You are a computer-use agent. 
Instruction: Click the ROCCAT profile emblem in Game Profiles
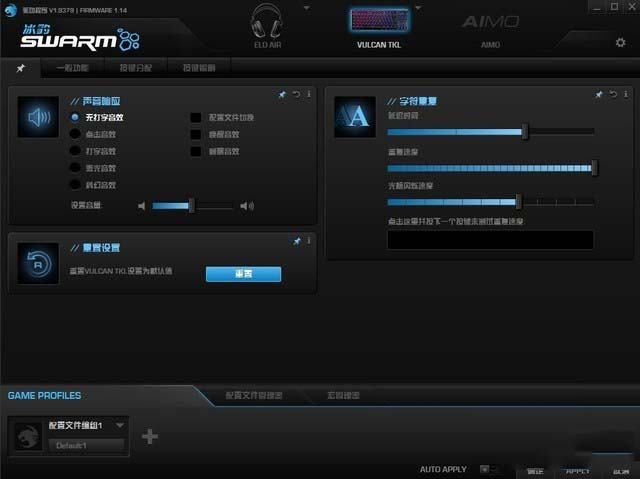point(28,437)
